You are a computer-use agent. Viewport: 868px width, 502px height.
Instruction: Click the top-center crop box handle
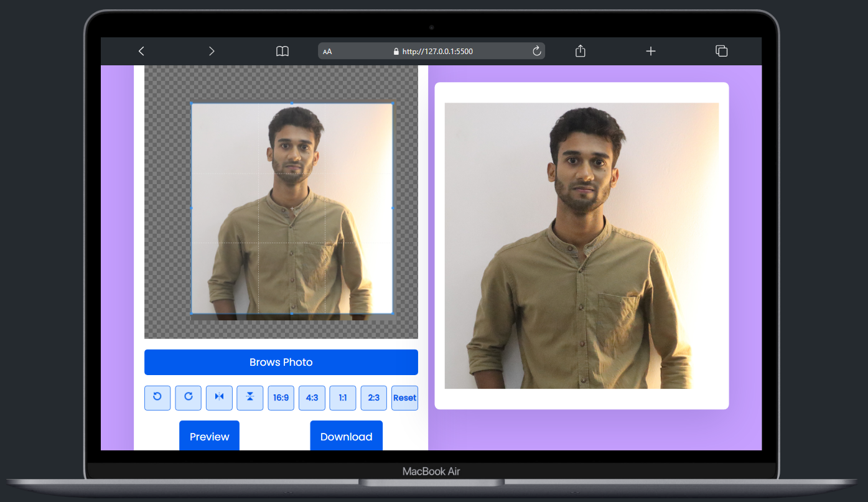click(292, 103)
